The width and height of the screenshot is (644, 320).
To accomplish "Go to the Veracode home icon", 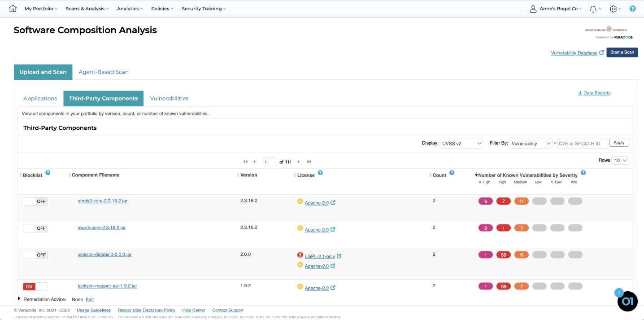I will tap(13, 9).
